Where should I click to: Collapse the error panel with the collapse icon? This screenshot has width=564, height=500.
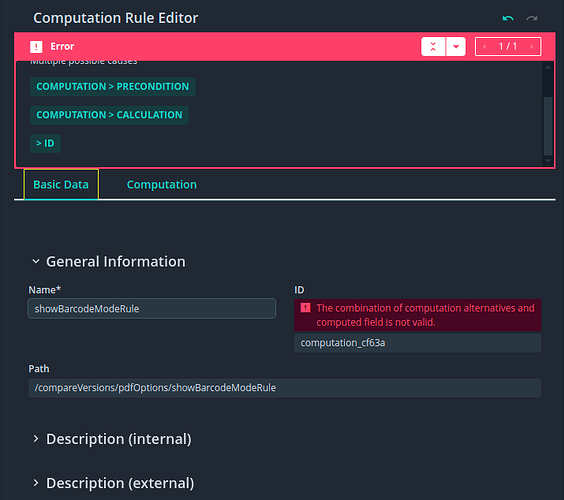(x=433, y=46)
